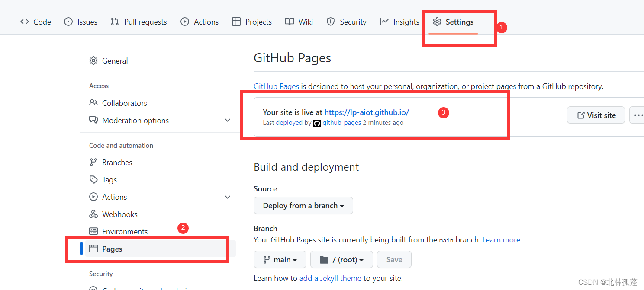Click the GitHub Pages intro link
The image size is (644, 290).
click(276, 86)
